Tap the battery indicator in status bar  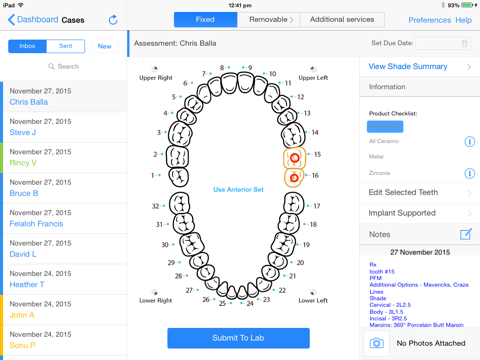(x=467, y=5)
